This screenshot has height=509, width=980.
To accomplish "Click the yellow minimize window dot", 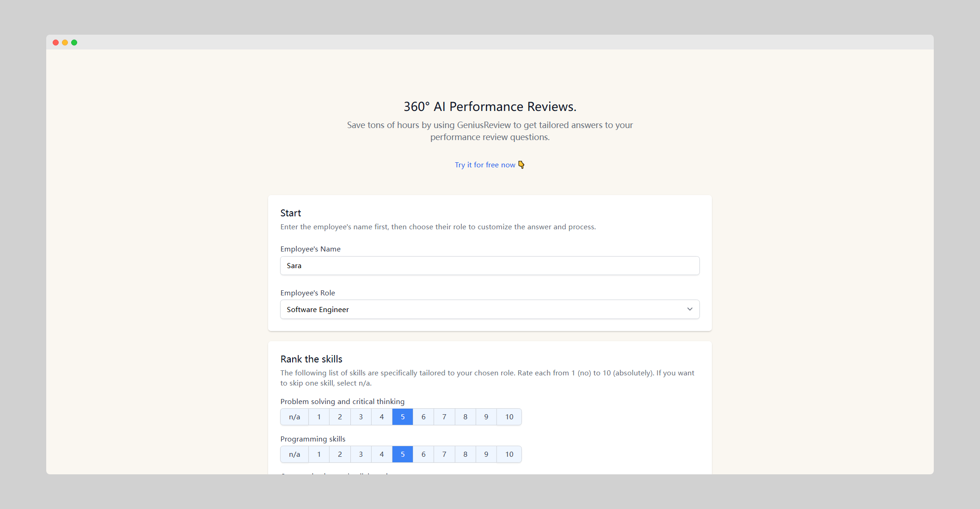I will pyautogui.click(x=65, y=43).
